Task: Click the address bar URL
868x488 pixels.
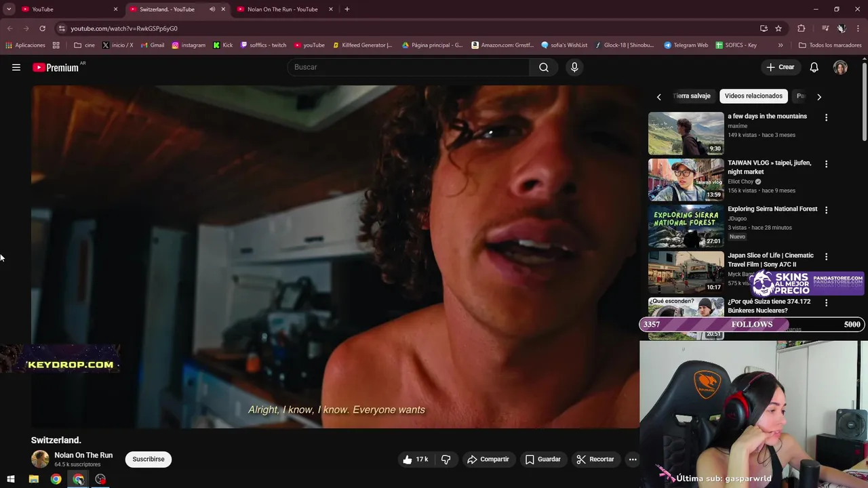Action: tap(124, 28)
